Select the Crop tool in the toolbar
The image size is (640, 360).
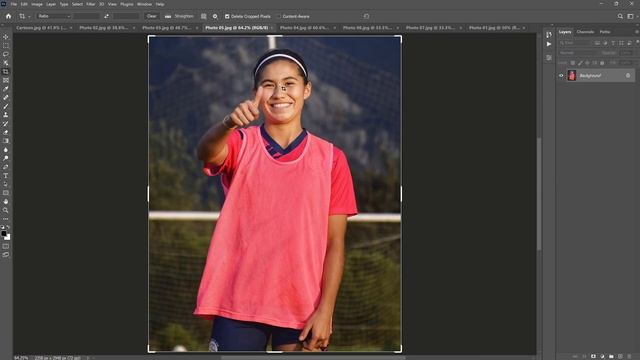6,71
